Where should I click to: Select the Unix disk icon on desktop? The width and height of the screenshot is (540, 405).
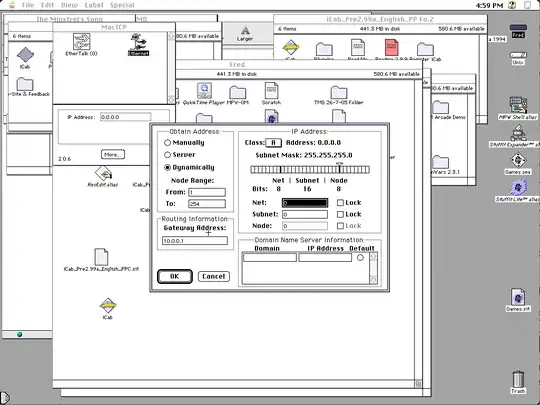tap(518, 55)
